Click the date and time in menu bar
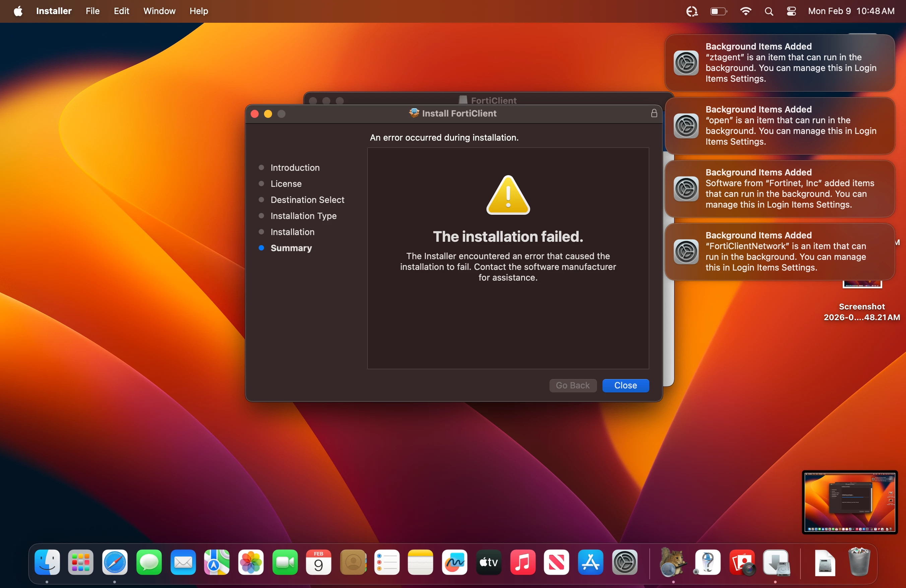The width and height of the screenshot is (906, 588). coord(851,11)
